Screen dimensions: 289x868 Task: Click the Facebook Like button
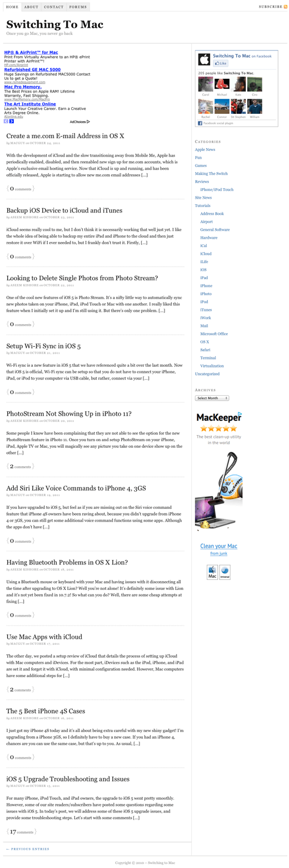point(220,64)
